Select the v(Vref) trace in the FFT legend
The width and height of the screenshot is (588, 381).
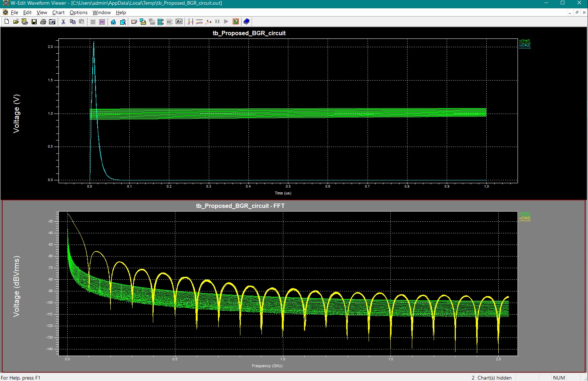[x=524, y=213]
